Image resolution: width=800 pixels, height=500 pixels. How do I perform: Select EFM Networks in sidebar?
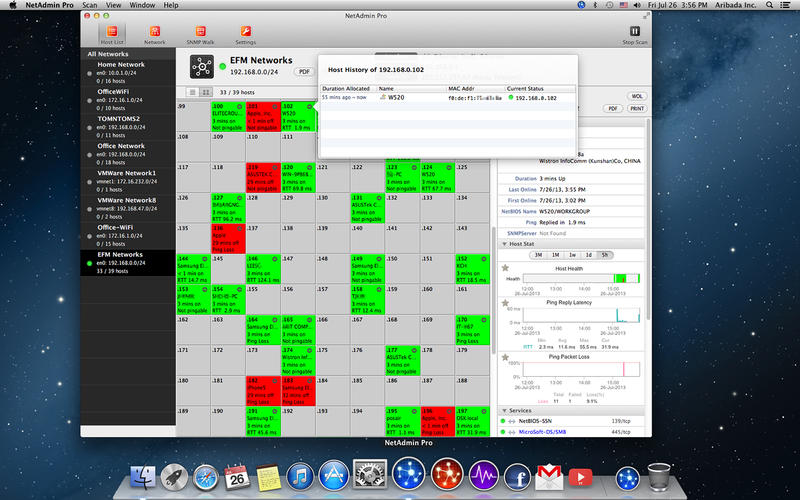[x=128, y=262]
